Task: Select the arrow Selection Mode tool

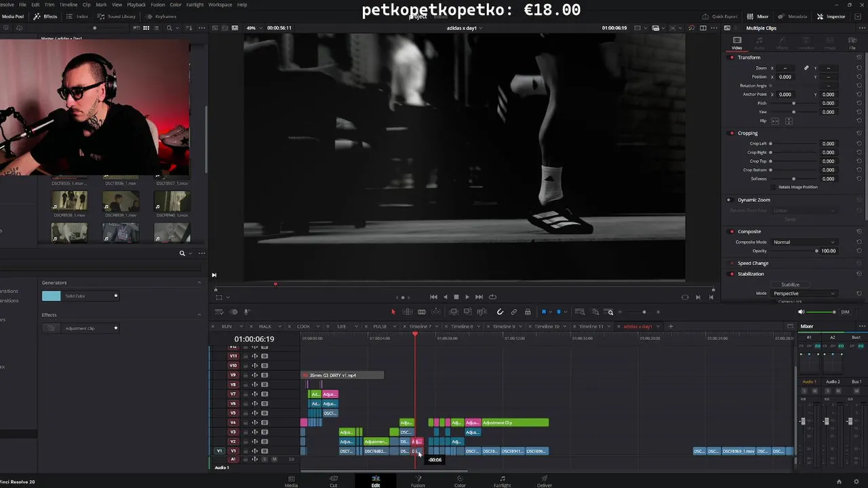Action: pyautogui.click(x=393, y=312)
